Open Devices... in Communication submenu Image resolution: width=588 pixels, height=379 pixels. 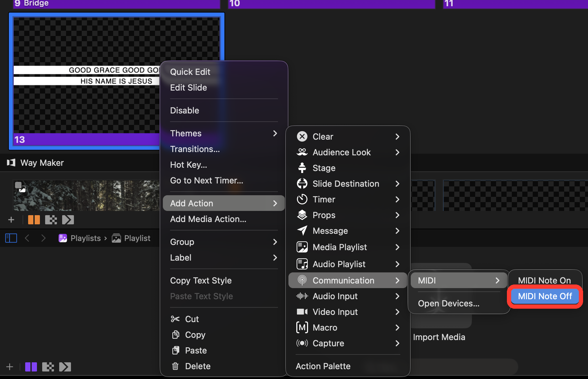click(x=448, y=303)
